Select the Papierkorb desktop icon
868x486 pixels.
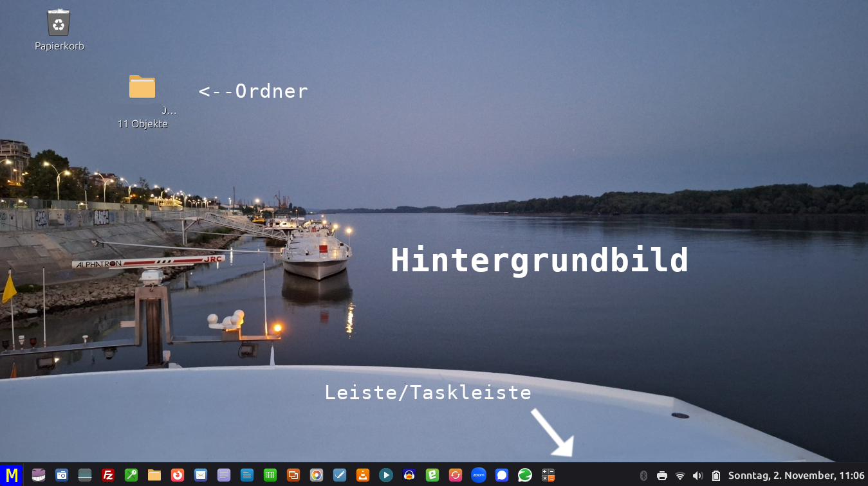click(59, 24)
